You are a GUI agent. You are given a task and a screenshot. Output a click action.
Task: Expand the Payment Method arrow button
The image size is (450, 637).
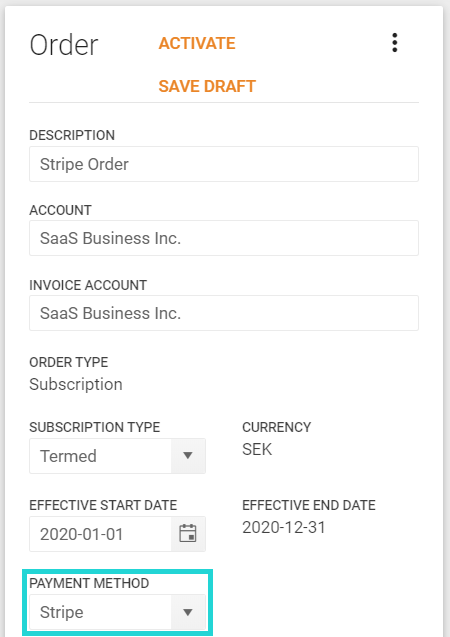(188, 612)
